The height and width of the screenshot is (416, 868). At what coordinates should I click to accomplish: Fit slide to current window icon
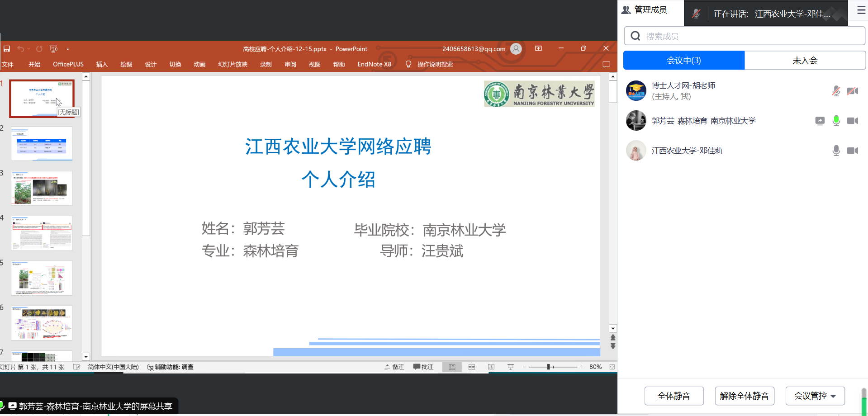click(x=612, y=367)
